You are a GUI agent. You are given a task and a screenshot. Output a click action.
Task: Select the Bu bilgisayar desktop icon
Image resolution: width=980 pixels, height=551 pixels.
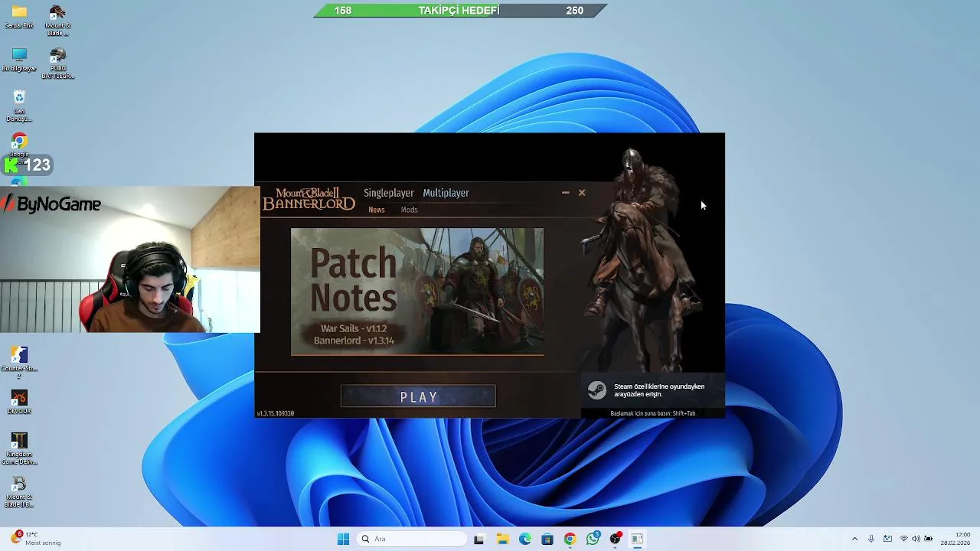click(x=19, y=60)
